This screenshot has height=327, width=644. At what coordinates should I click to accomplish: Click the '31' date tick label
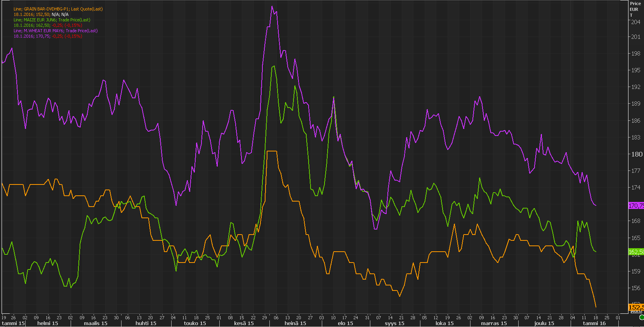point(367,318)
